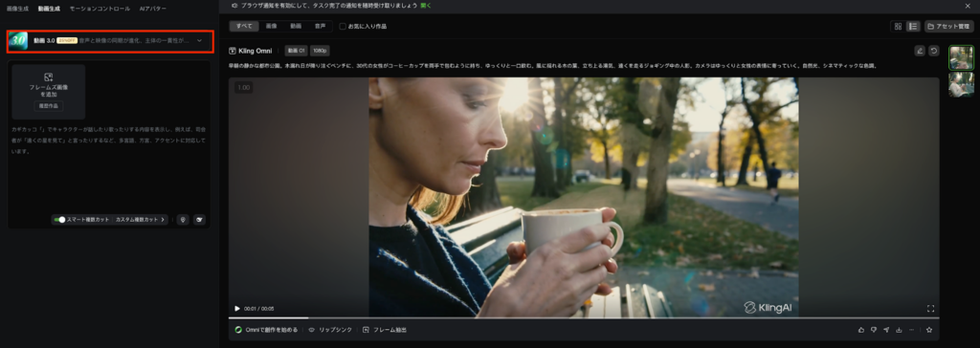The height and width of the screenshot is (348, 980).
Task: Open the AIアバター tab
Action: (153, 9)
